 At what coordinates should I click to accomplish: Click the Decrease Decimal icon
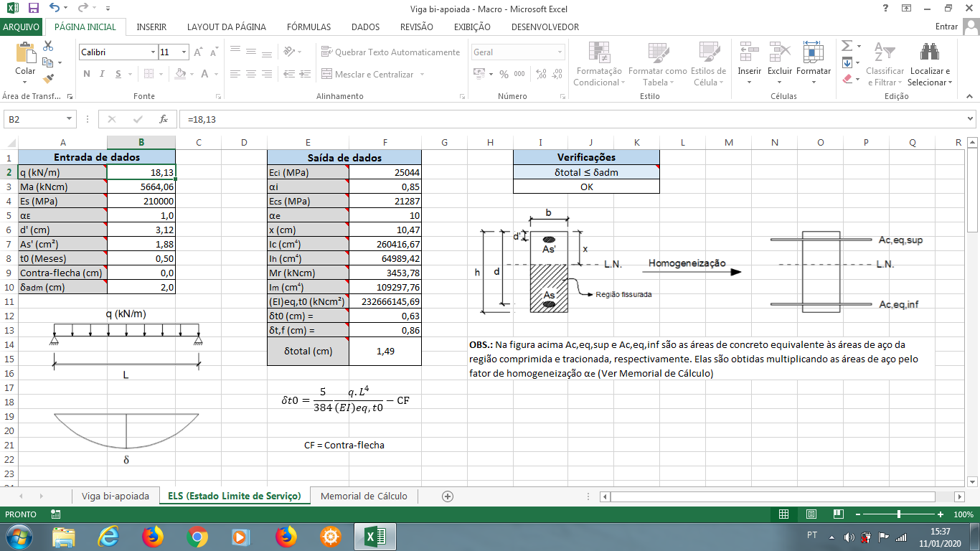coord(557,74)
